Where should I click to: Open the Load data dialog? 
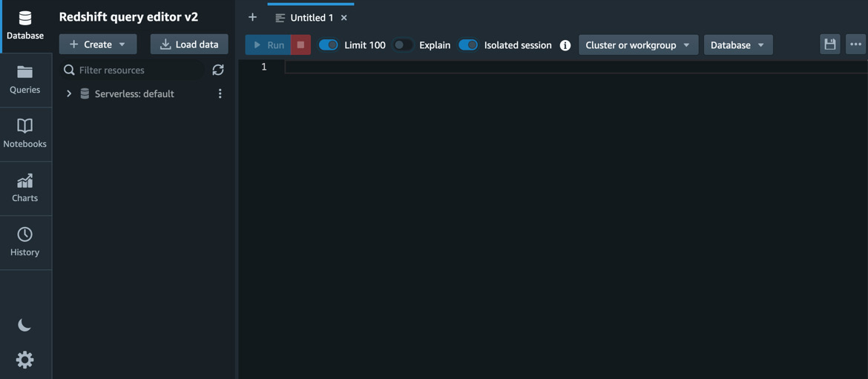point(189,45)
